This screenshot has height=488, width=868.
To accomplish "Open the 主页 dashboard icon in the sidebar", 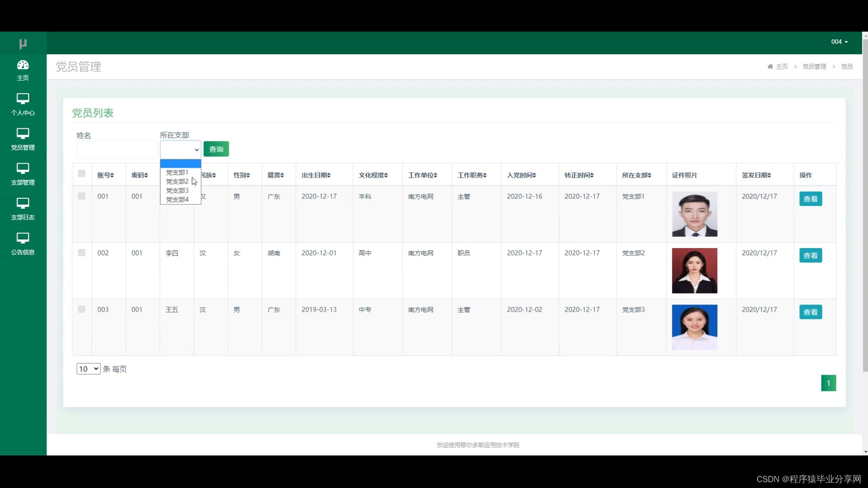I will pos(23,65).
